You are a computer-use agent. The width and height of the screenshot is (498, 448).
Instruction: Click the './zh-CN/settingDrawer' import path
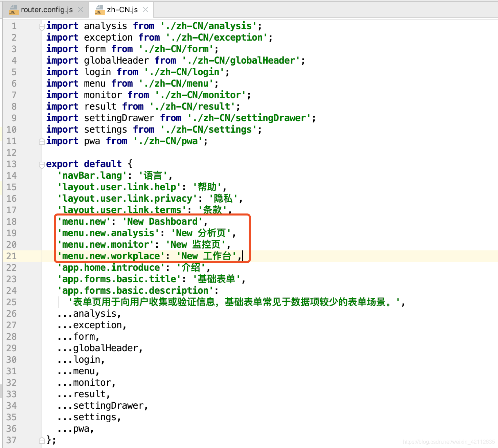[249, 118]
